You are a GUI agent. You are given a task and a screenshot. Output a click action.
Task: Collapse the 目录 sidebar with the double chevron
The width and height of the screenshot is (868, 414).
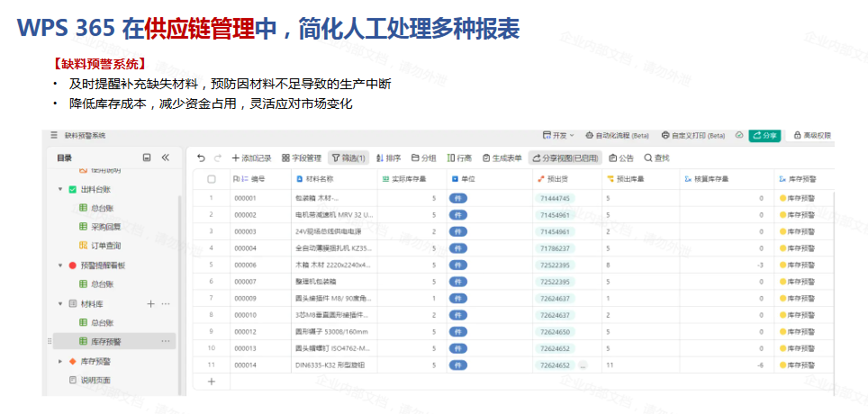point(165,157)
